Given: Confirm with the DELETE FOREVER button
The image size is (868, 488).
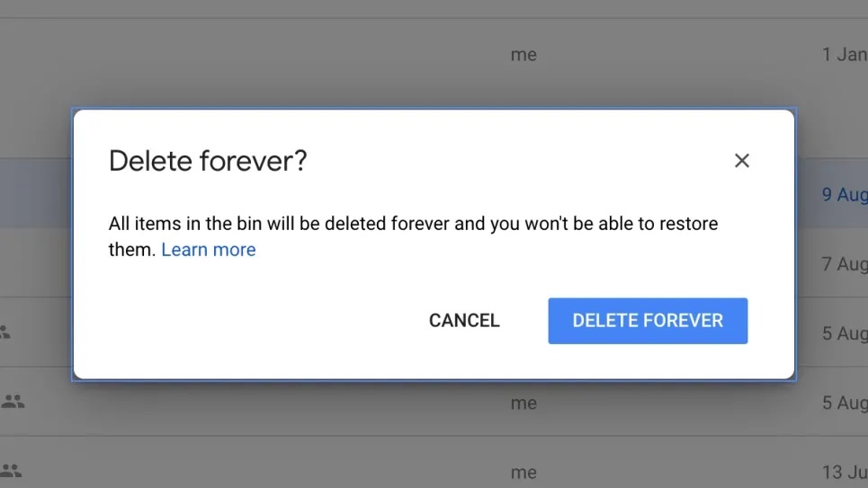Looking at the screenshot, I should coord(648,321).
